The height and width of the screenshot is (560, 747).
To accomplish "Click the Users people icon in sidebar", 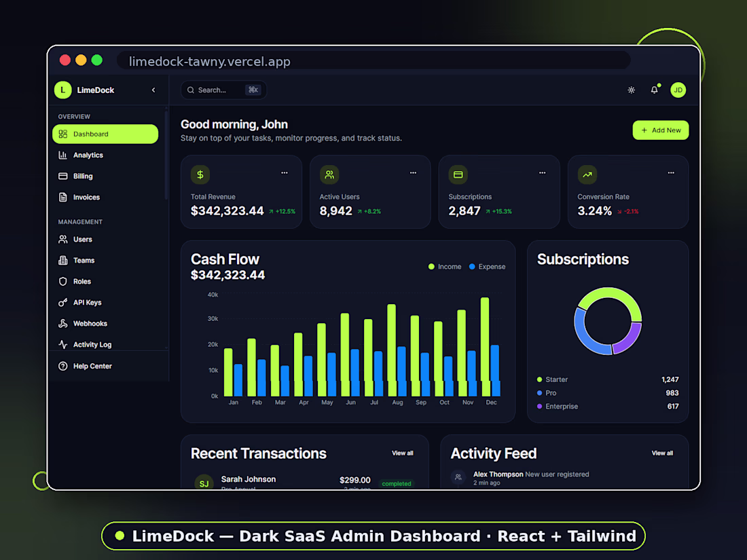I will (x=63, y=240).
